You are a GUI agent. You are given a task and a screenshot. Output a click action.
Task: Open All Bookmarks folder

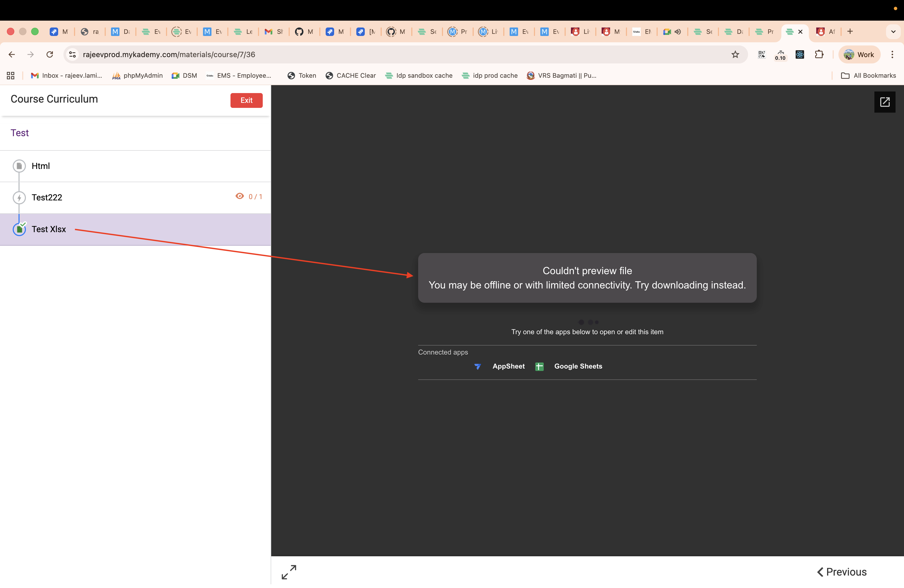868,76
